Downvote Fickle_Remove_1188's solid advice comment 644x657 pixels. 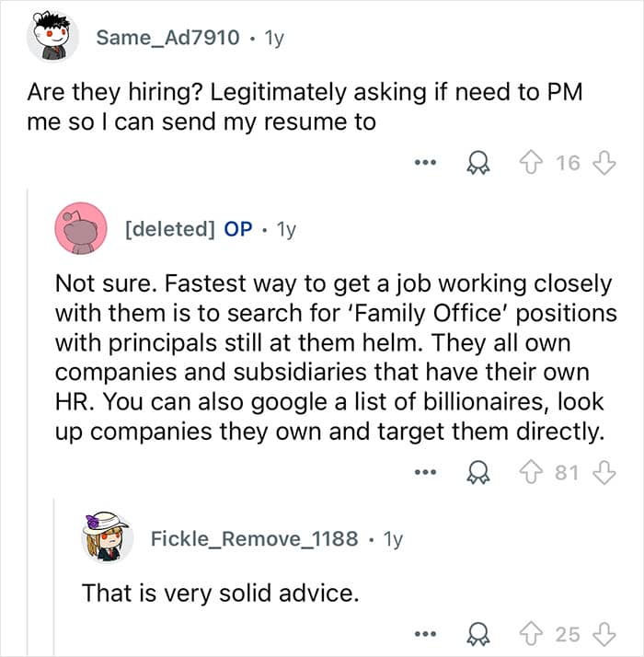coord(603,634)
